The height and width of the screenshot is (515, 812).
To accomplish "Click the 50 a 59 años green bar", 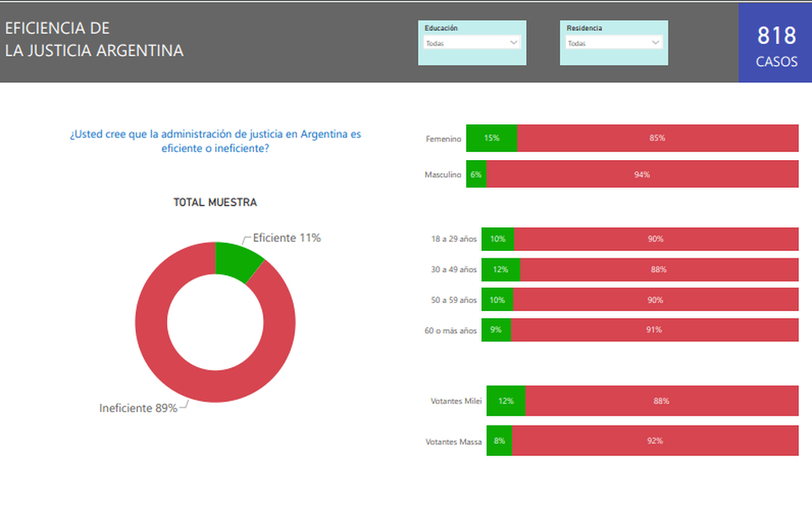I will 497,300.
